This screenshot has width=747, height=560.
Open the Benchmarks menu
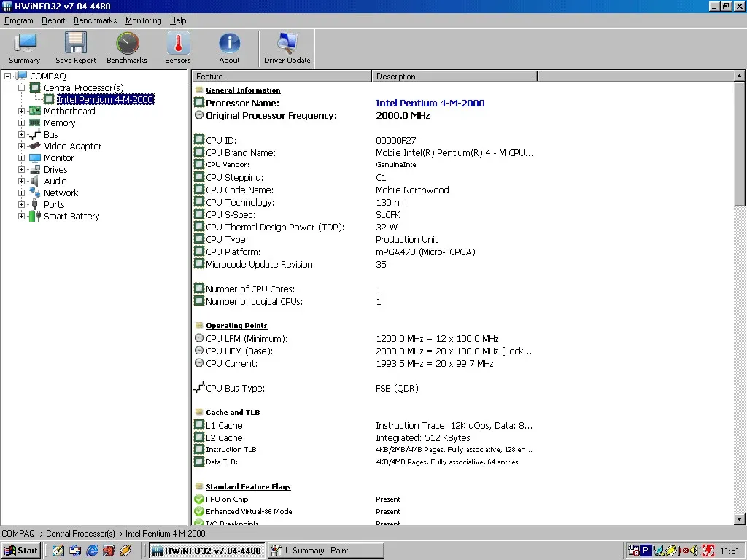[96, 20]
